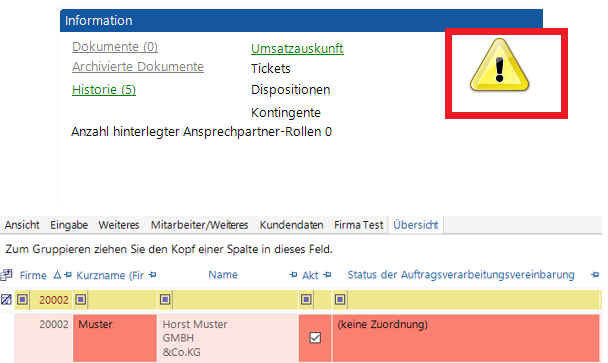Screen dimensions: 608x363
Task: Click the pin icon next to Firme column
Action: coord(68,275)
